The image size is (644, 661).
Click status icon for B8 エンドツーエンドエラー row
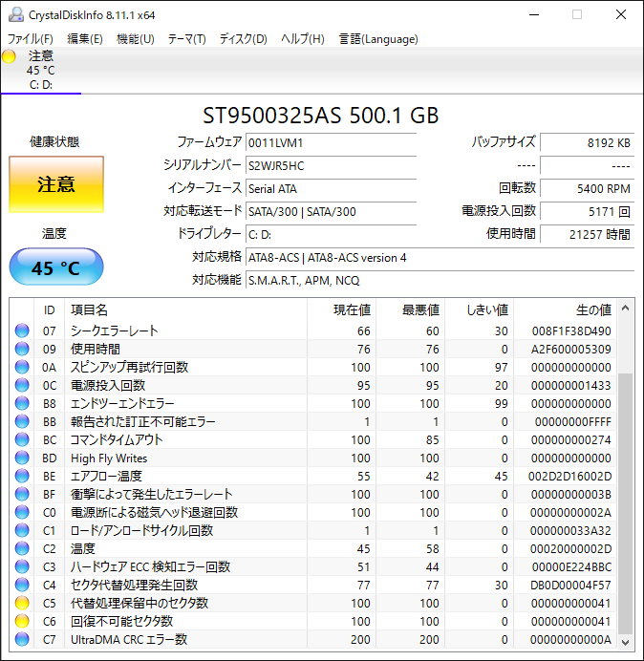(22, 403)
